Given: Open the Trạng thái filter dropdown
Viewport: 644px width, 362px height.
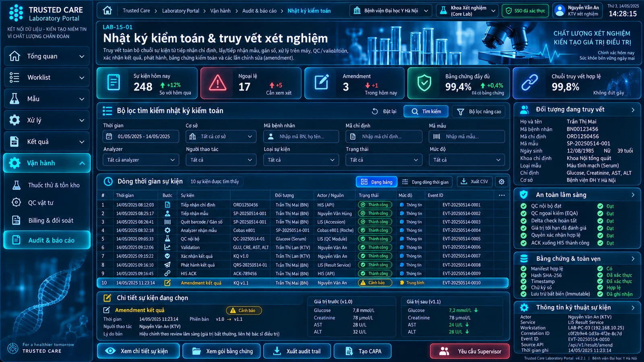Looking at the screenshot, I should coord(384,160).
